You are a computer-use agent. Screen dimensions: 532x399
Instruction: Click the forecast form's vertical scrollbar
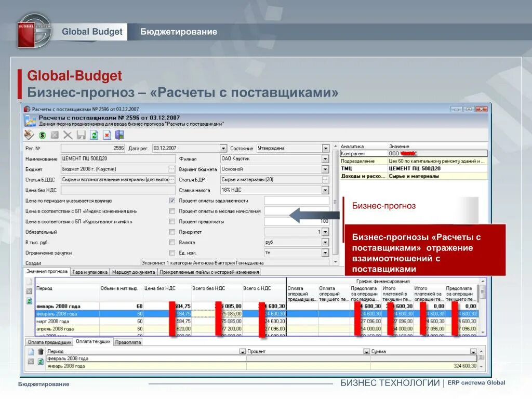(x=335, y=204)
